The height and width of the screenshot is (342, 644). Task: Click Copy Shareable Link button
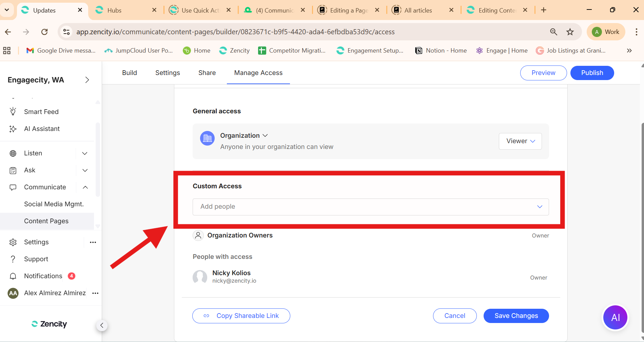[x=241, y=316]
